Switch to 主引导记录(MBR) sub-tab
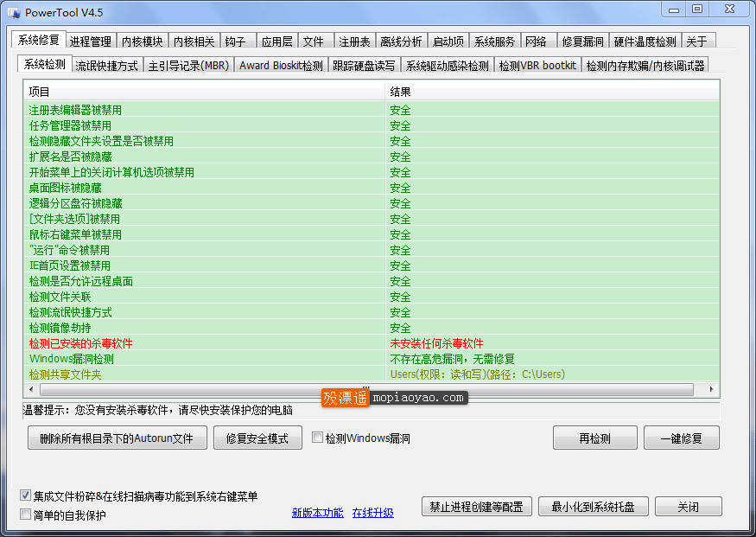The height and width of the screenshot is (537, 756). pyautogui.click(x=189, y=65)
